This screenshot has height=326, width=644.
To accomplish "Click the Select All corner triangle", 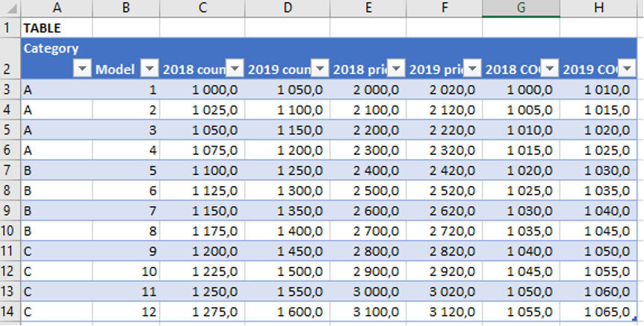I will tap(10, 8).
